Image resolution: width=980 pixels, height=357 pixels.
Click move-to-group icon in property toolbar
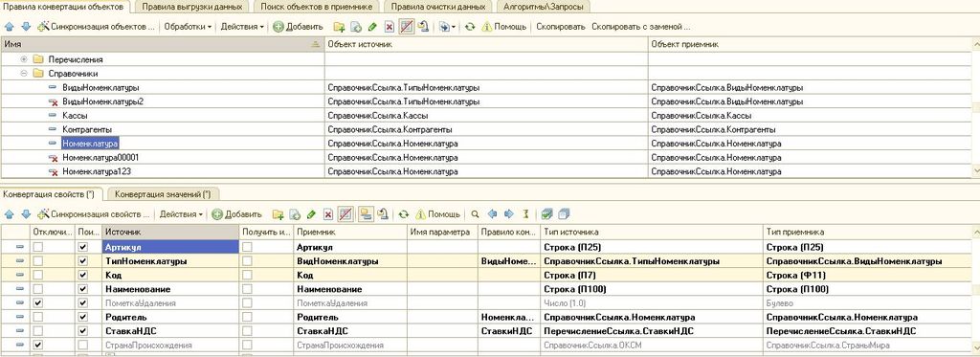point(384,213)
